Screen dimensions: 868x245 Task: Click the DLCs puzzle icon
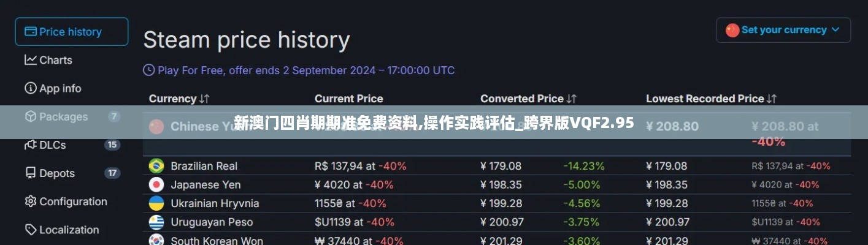31,145
